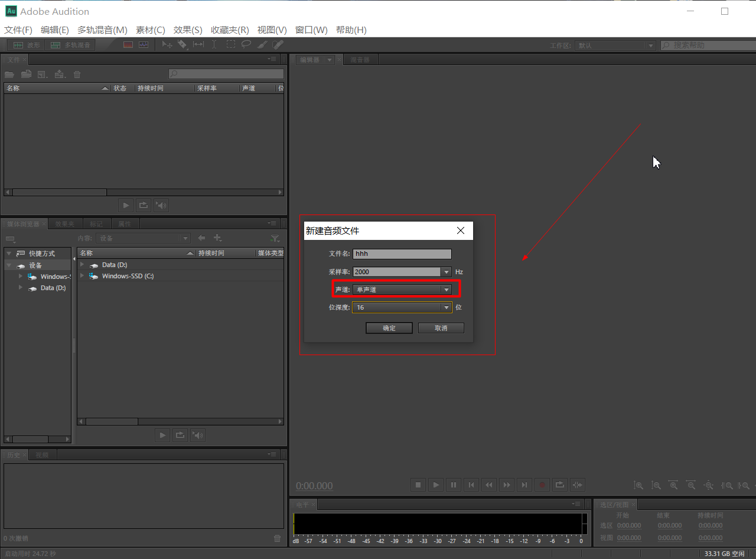Open 文件(F) menu
Image resolution: width=756 pixels, height=559 pixels.
click(18, 30)
